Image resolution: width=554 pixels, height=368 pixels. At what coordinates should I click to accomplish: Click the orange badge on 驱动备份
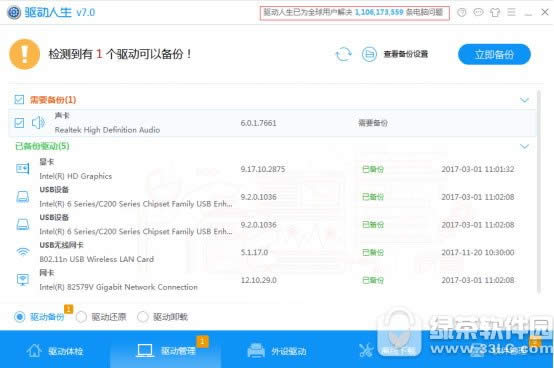tap(69, 309)
